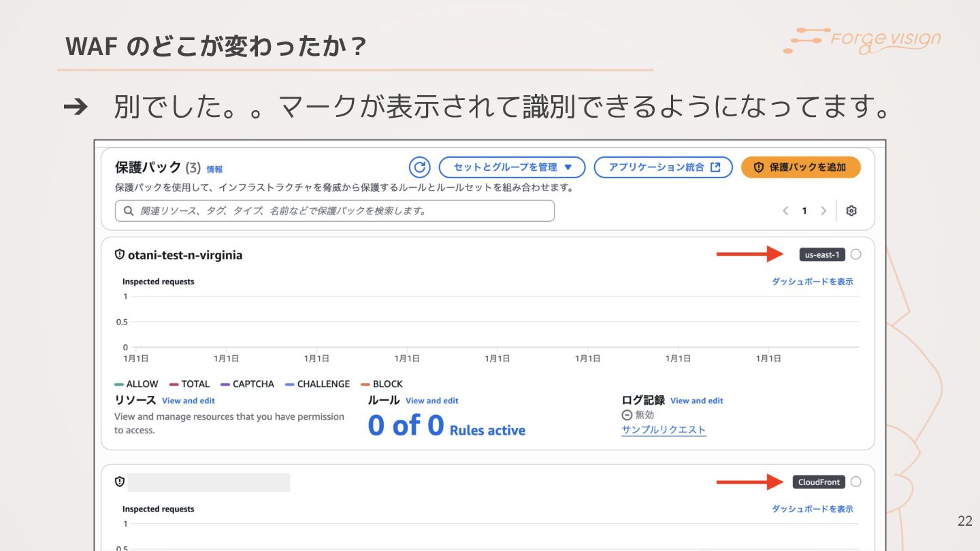Image resolution: width=980 pixels, height=551 pixels.
Task: Go to next page with right chevron
Action: click(823, 211)
